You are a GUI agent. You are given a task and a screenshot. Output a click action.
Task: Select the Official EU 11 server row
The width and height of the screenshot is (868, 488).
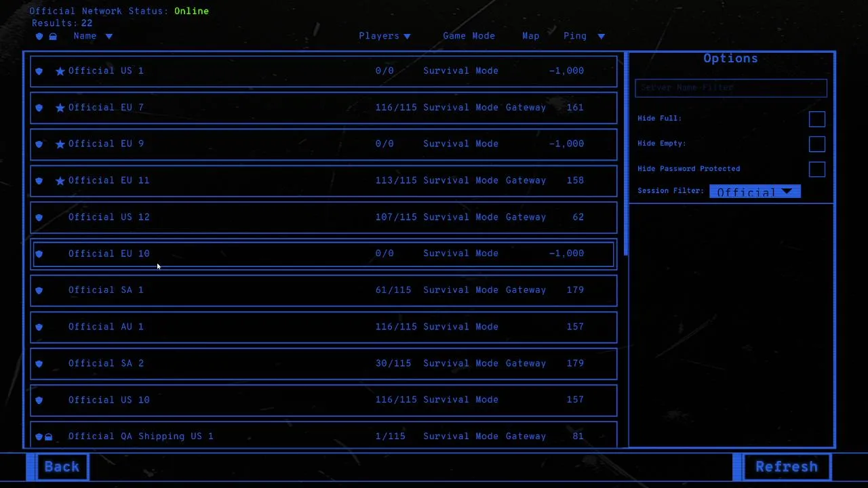point(323,181)
